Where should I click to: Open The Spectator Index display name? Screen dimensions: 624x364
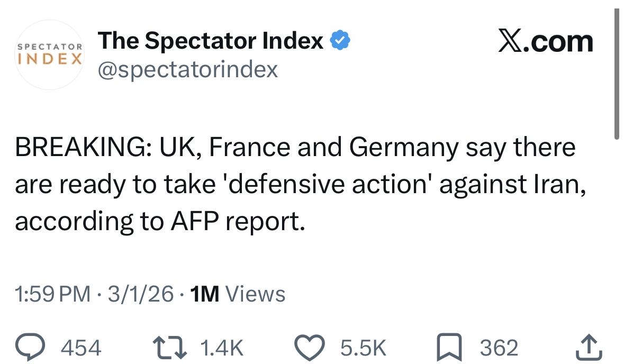click(x=211, y=41)
